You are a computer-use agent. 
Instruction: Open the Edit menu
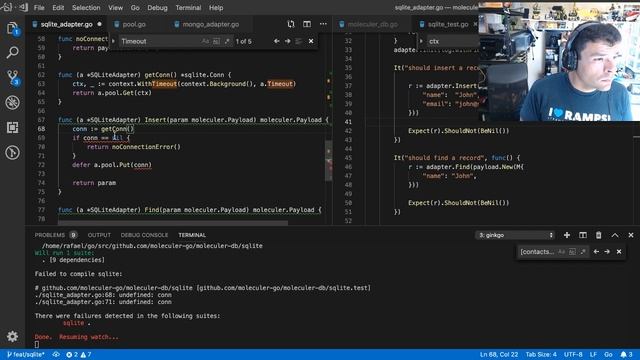[58, 8]
